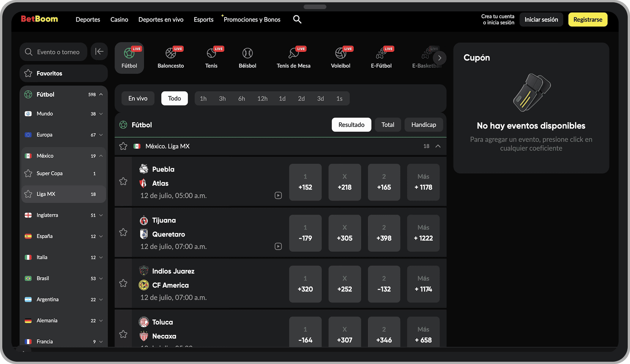Expand Argentina in the sidebar

click(x=101, y=300)
